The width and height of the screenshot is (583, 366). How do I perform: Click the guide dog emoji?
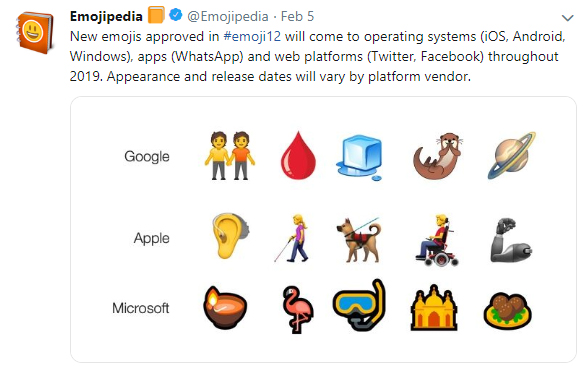(359, 240)
